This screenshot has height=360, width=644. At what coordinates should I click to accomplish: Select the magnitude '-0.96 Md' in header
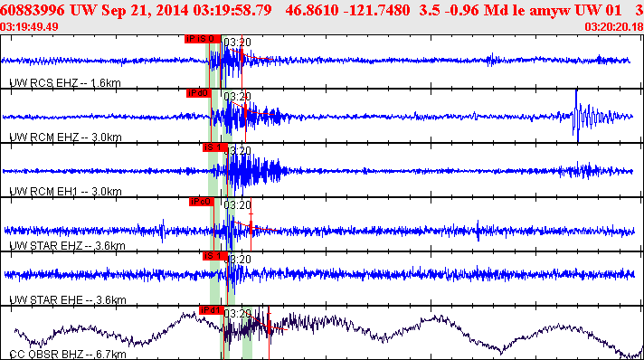(474, 10)
